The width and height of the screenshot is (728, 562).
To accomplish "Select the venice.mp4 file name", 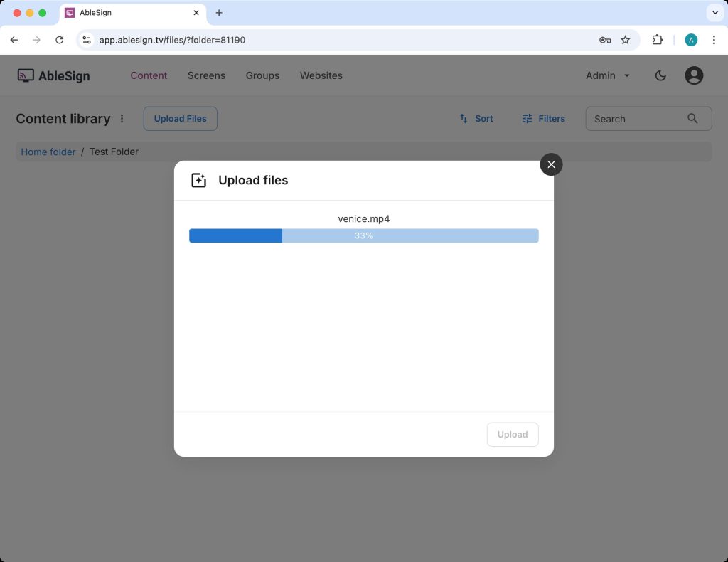I will [363, 219].
